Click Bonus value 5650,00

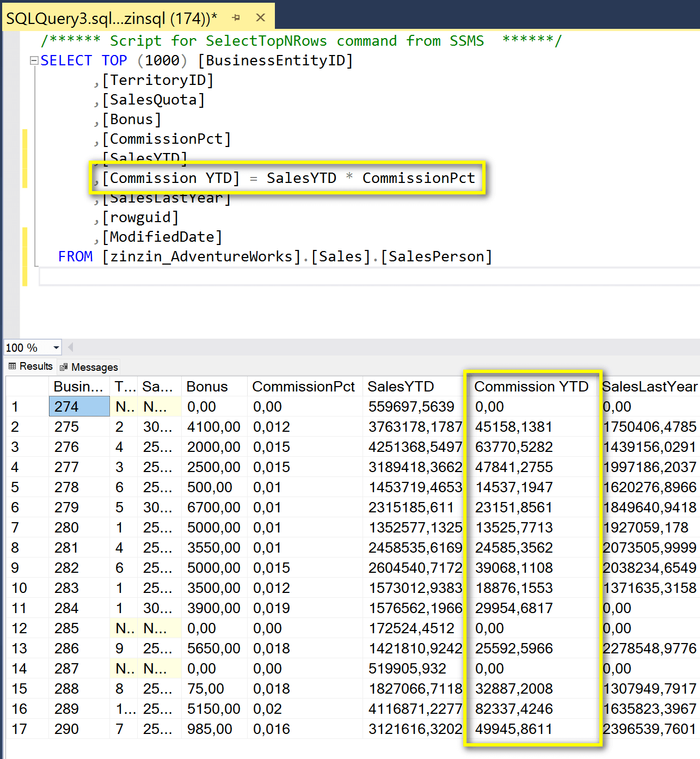[213, 648]
